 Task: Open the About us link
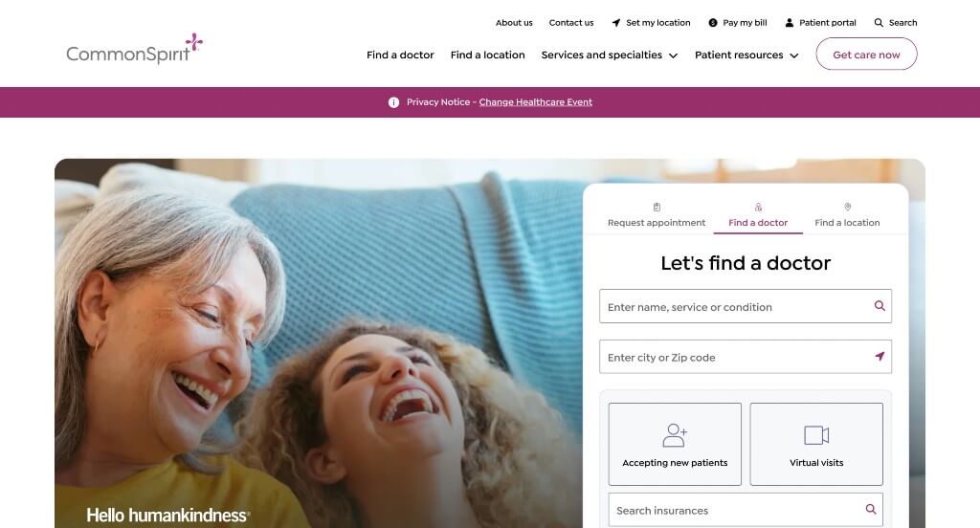514,23
